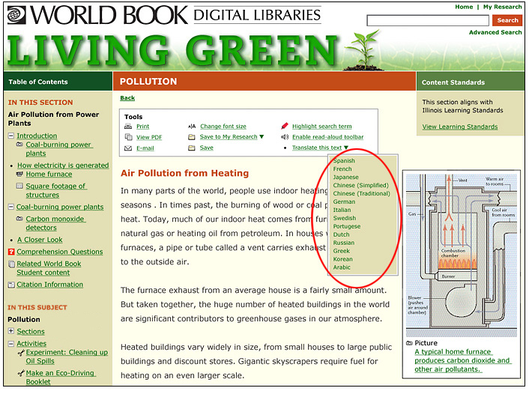Open the My Research link
The image size is (532, 394).
(503, 7)
